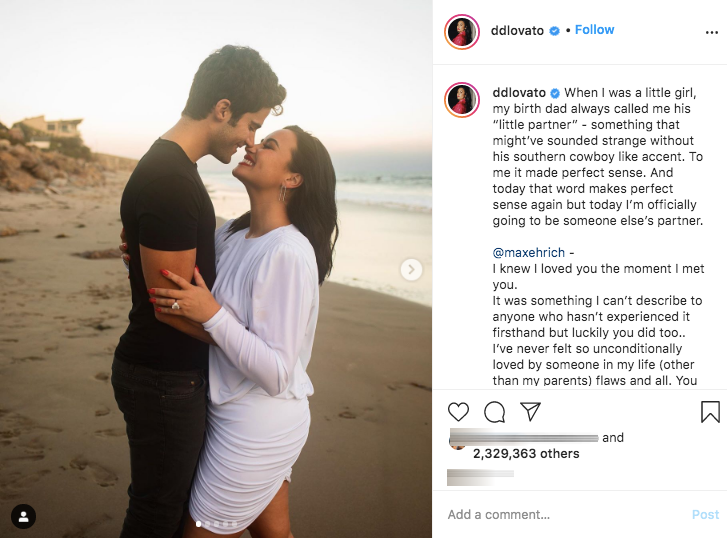Click ddlovato username in caption
Viewport: 727px width, 538px height.
(519, 93)
